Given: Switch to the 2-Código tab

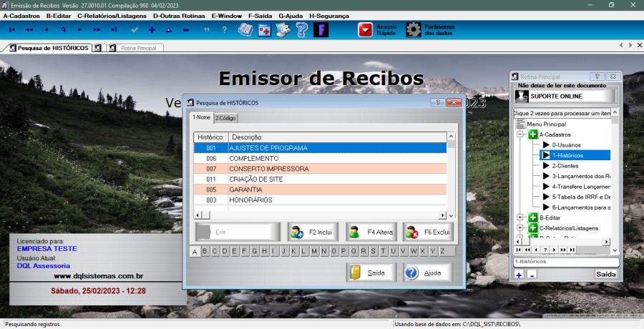Looking at the screenshot, I should coord(226,118).
